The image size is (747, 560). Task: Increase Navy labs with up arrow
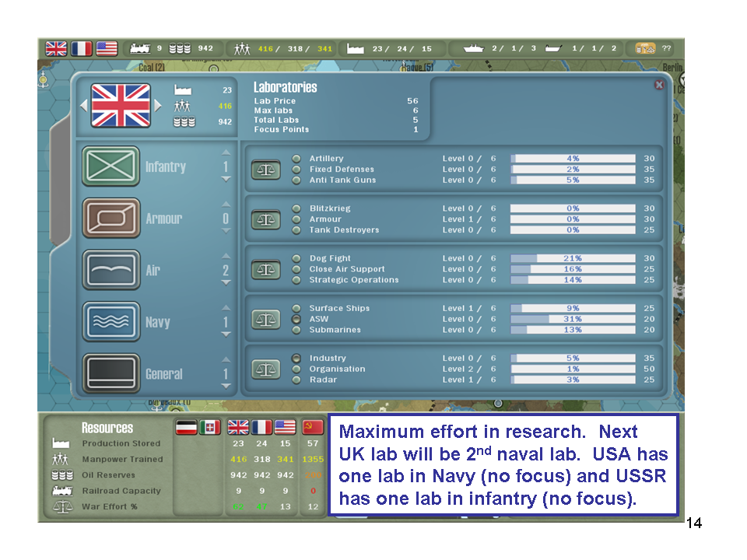click(226, 308)
